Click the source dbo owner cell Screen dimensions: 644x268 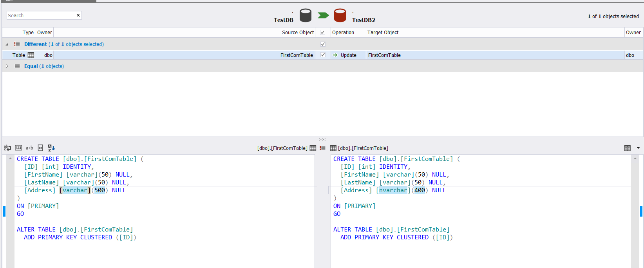tap(48, 55)
